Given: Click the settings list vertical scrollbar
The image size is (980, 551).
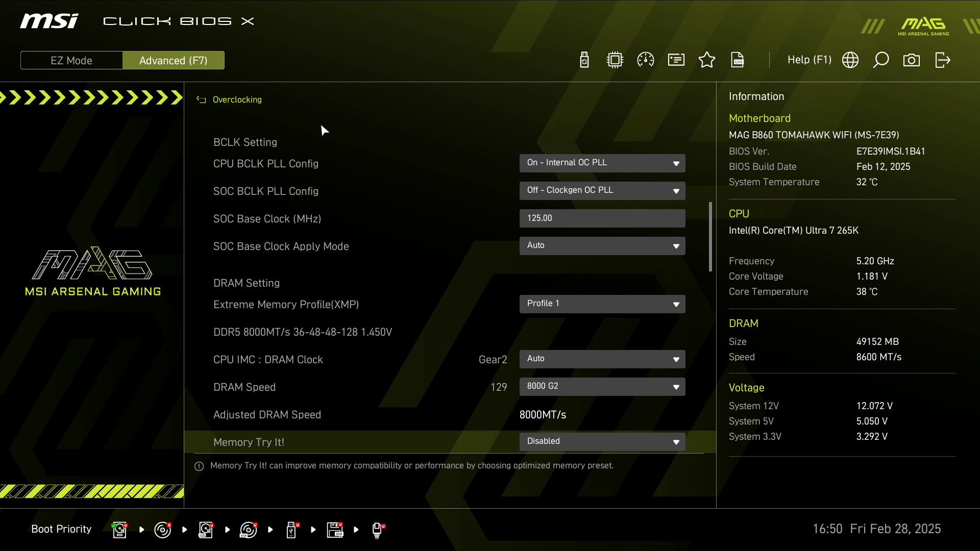Looking at the screenshot, I should [x=710, y=237].
